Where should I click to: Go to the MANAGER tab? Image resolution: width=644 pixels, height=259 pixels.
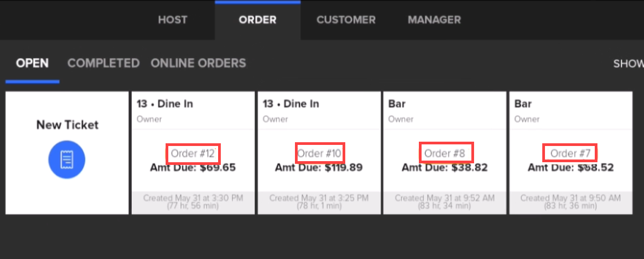tap(434, 20)
